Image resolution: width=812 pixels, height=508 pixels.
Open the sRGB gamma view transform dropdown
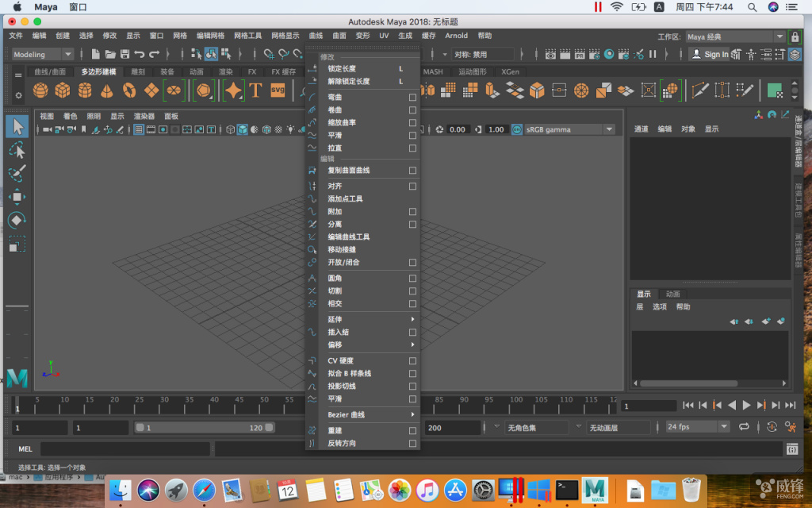point(569,129)
